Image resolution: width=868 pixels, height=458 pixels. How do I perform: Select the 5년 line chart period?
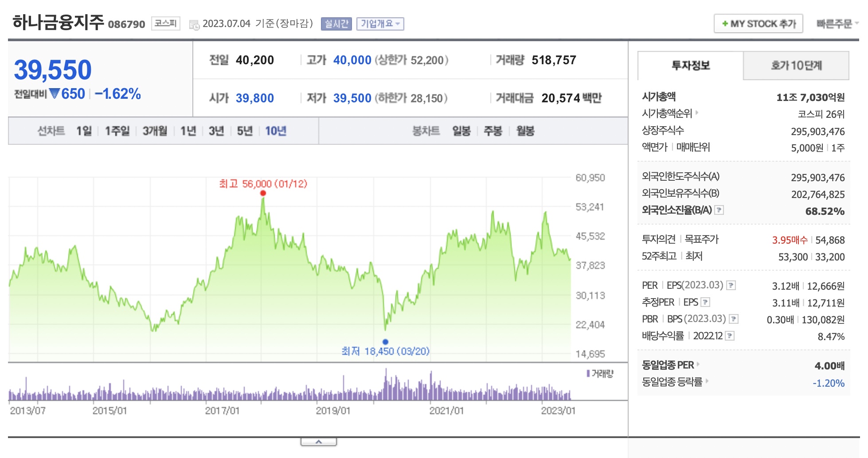tap(245, 131)
